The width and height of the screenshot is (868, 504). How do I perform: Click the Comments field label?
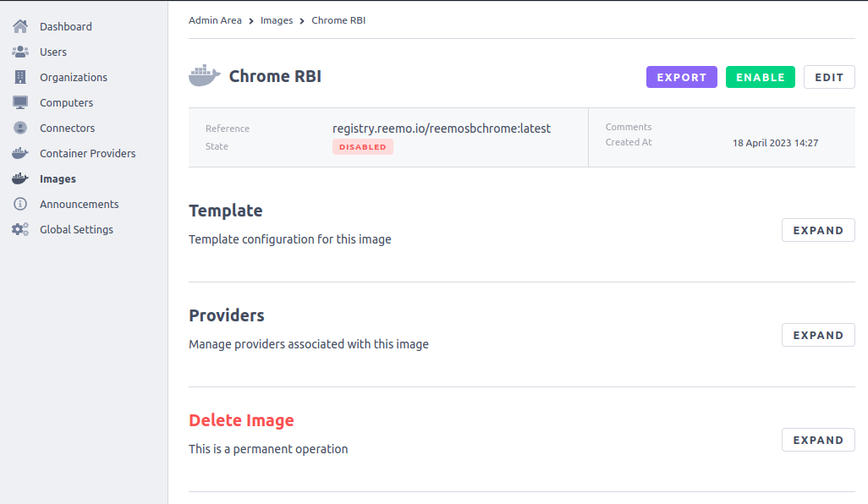point(629,127)
